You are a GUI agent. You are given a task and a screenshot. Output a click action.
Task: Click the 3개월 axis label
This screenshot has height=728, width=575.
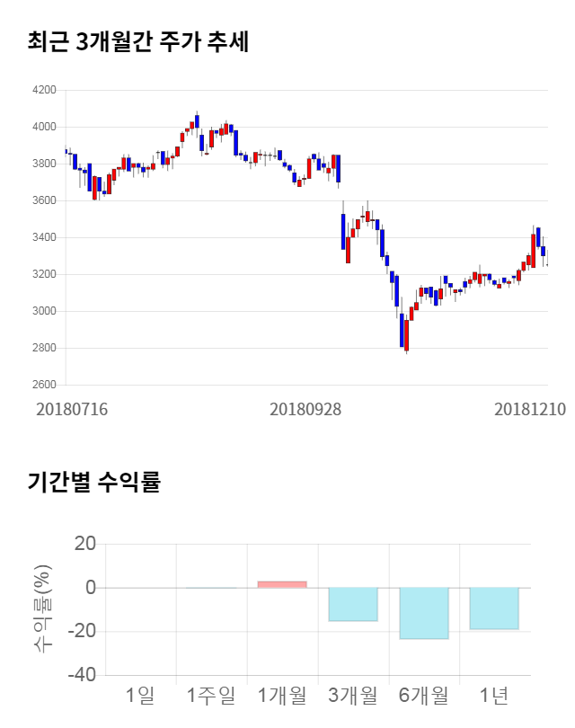coord(353,695)
